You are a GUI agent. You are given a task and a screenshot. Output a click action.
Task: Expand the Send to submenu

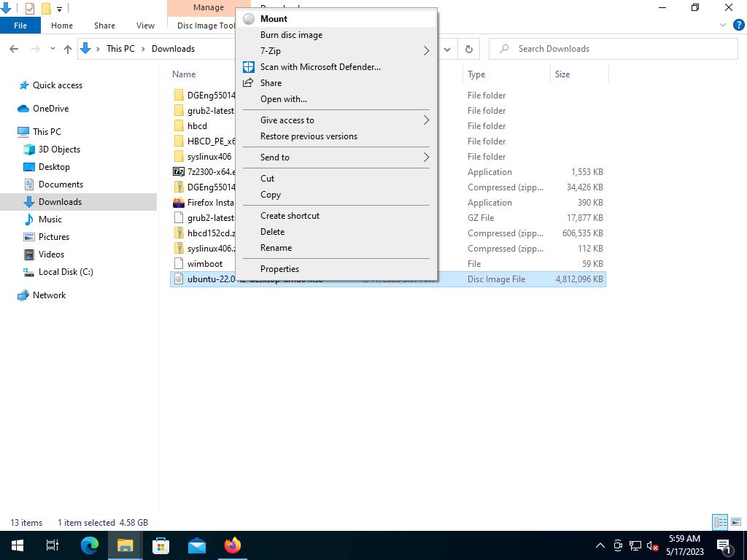(426, 157)
